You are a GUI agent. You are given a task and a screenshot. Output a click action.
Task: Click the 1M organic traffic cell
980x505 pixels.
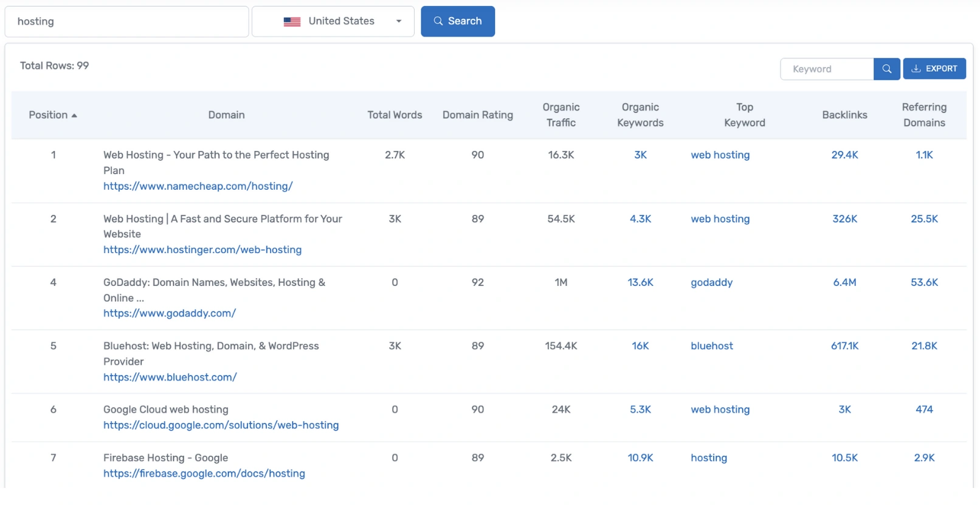561,282
